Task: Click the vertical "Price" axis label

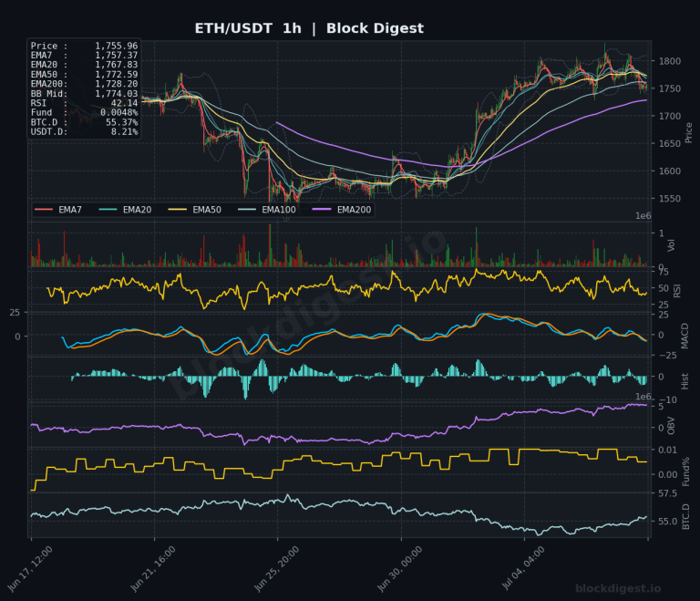Action: point(688,133)
